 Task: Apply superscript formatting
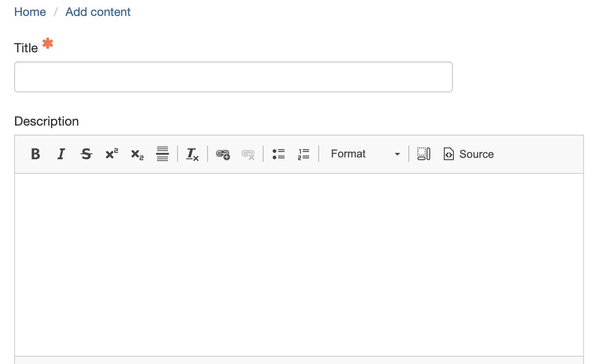(112, 154)
